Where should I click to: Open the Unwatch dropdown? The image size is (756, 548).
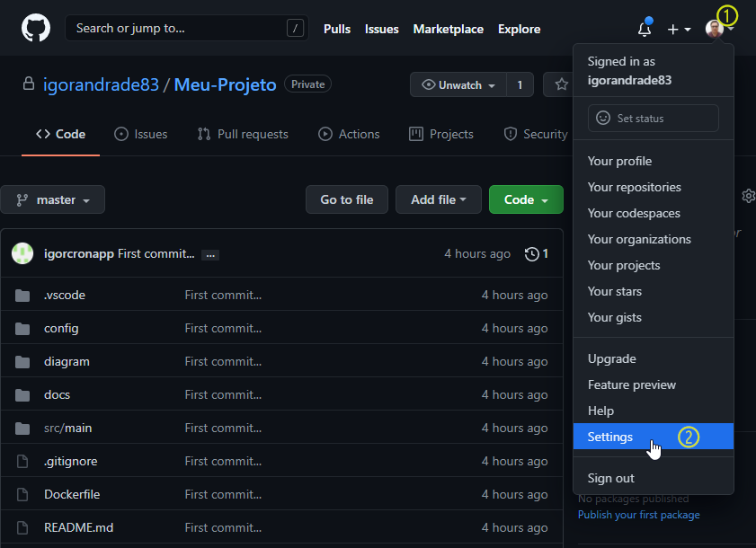click(458, 84)
